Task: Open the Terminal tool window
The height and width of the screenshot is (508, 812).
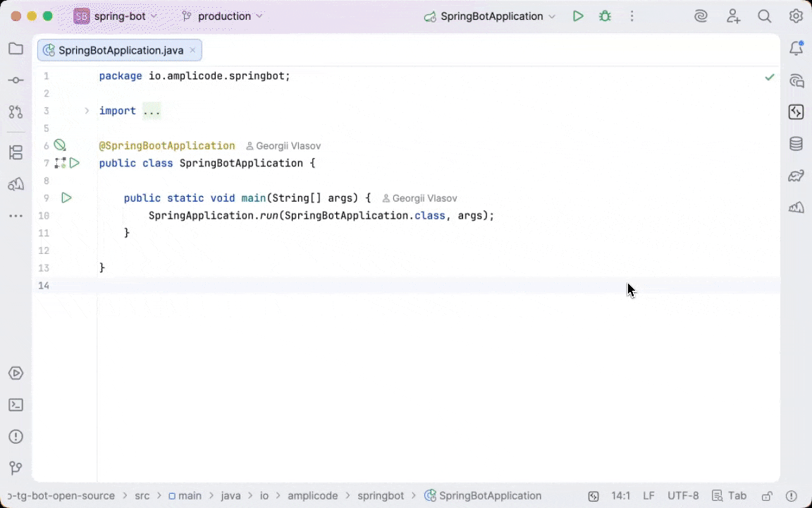Action: coord(16,405)
